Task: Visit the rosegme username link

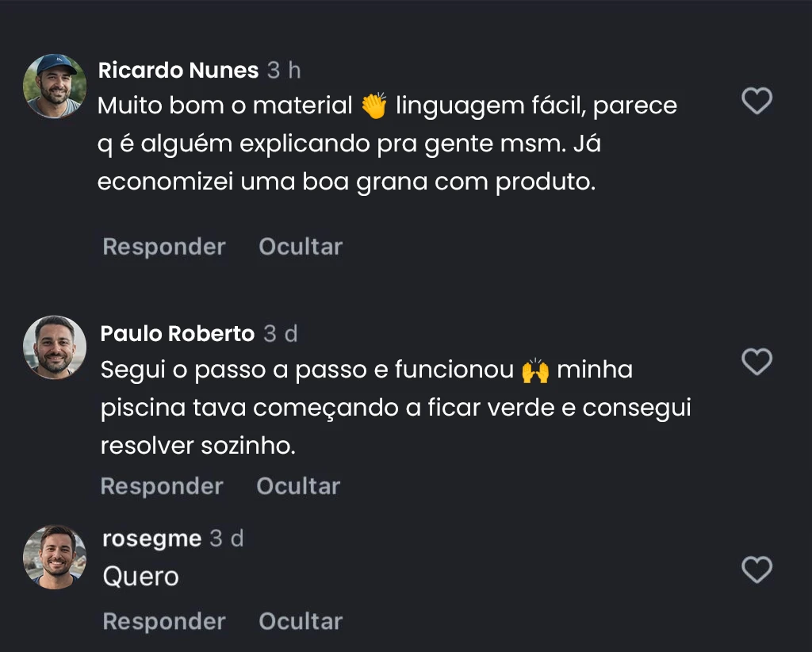Action: (152, 539)
